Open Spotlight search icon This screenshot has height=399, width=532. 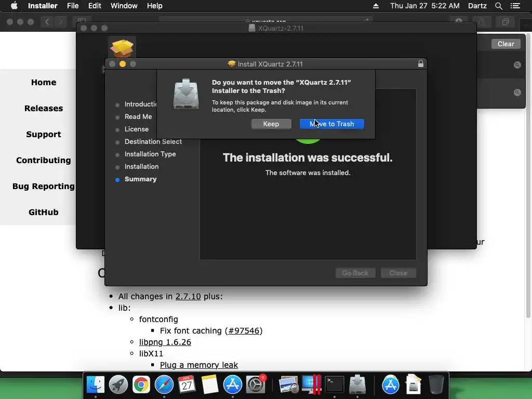point(498,6)
